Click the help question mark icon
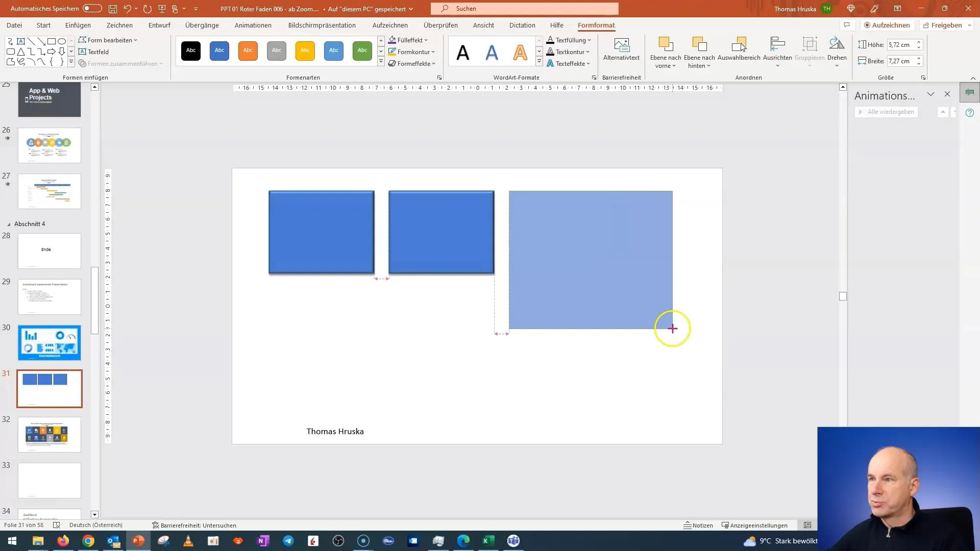The width and height of the screenshot is (980, 551). 970,113
